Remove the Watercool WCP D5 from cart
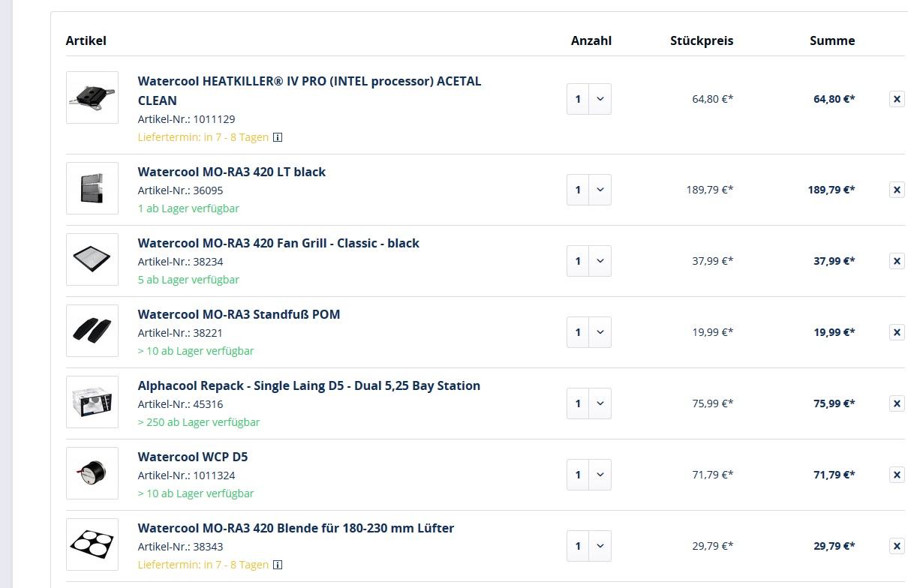908x588 pixels. (897, 475)
